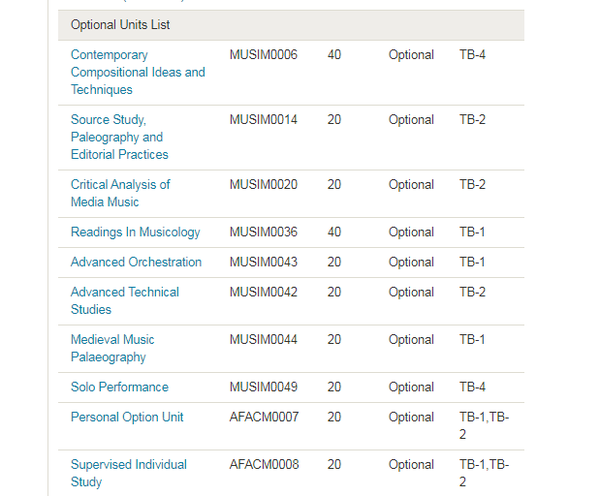
Task: Open the Solo Performance unit
Action: [119, 387]
